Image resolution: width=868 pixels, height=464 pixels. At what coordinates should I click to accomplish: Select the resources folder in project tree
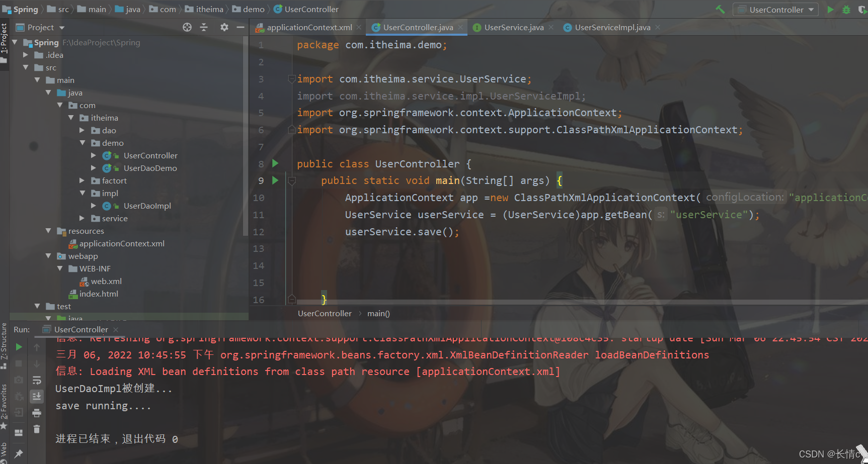86,231
